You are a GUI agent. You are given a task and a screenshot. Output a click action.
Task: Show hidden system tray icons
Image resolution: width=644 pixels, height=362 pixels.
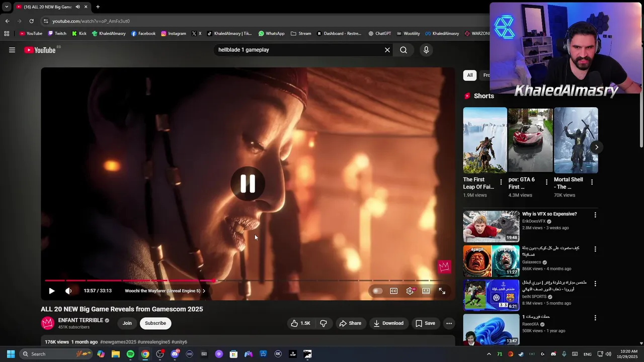click(489, 354)
